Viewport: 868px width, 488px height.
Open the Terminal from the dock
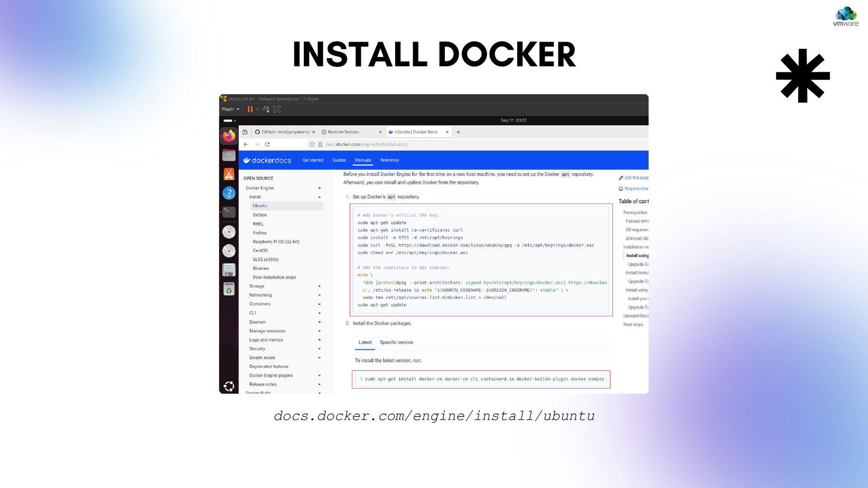pos(229,211)
